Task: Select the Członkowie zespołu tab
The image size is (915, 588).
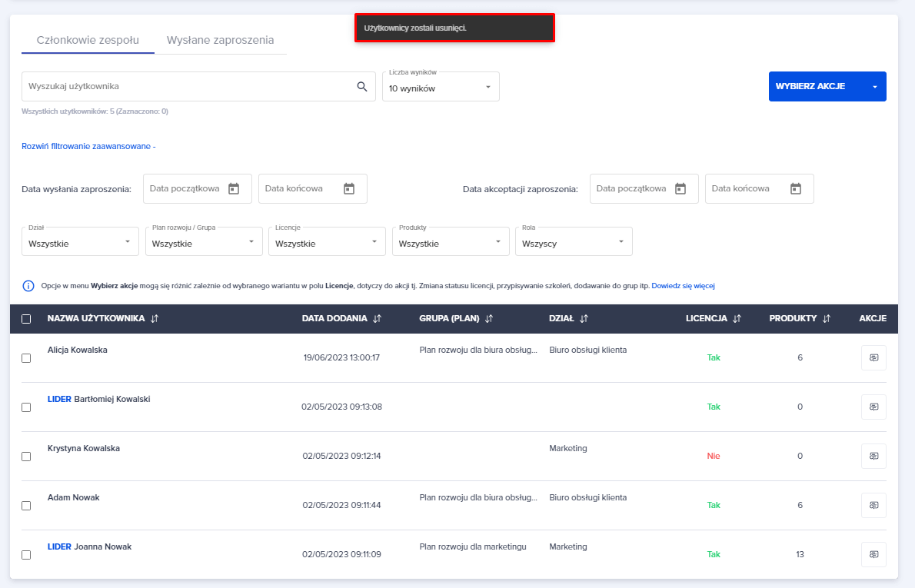Action: [88, 40]
